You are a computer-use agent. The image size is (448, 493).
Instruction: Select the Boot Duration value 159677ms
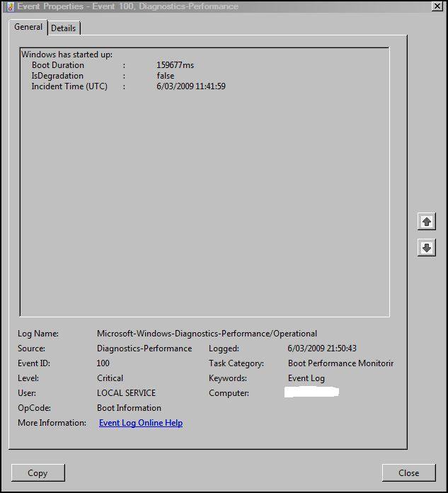tap(176, 65)
